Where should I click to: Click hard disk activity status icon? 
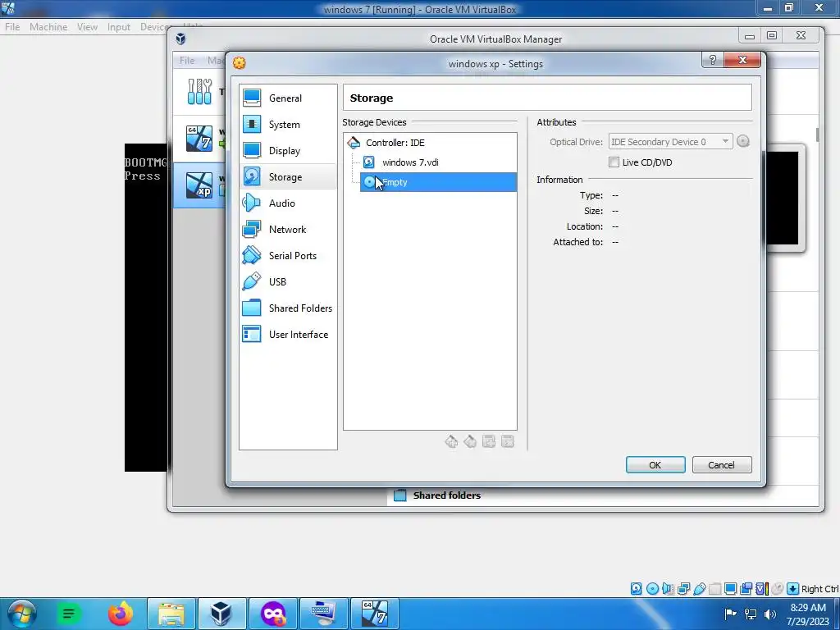pos(636,589)
